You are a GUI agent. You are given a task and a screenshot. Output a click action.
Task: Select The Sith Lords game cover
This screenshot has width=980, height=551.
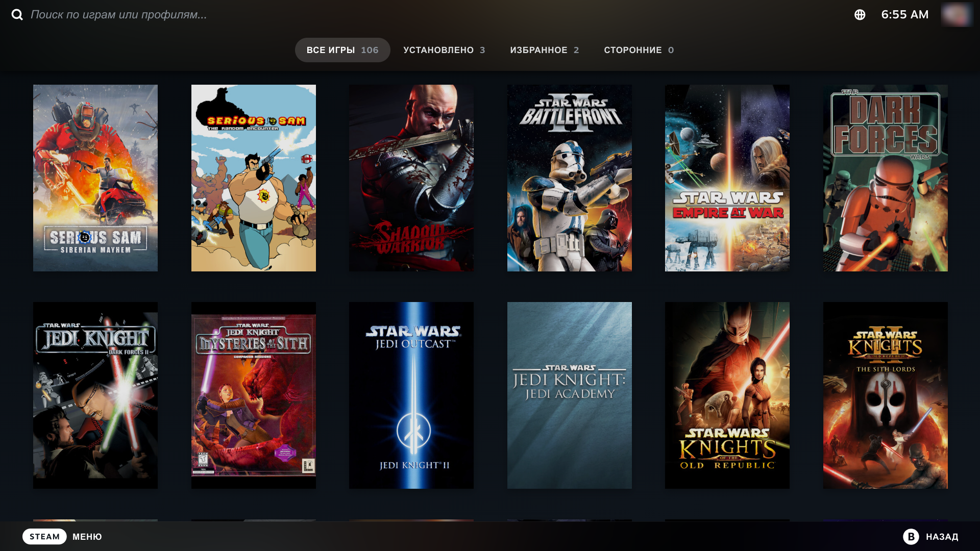(886, 395)
